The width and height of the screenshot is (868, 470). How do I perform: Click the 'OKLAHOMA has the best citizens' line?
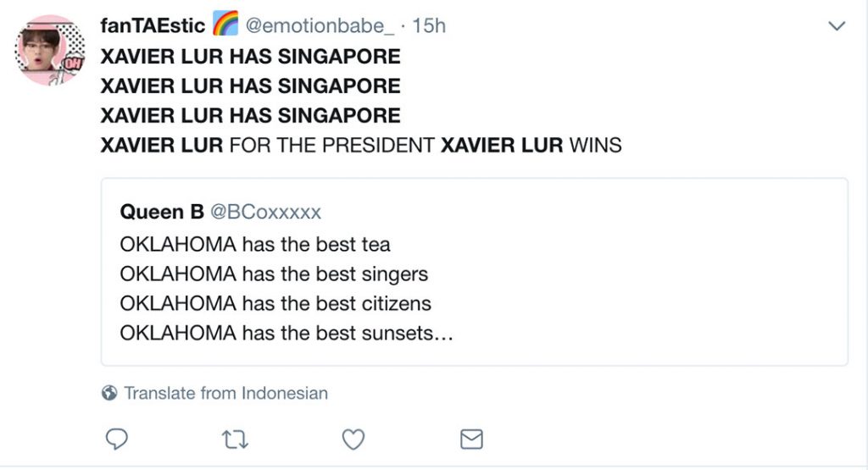(275, 303)
